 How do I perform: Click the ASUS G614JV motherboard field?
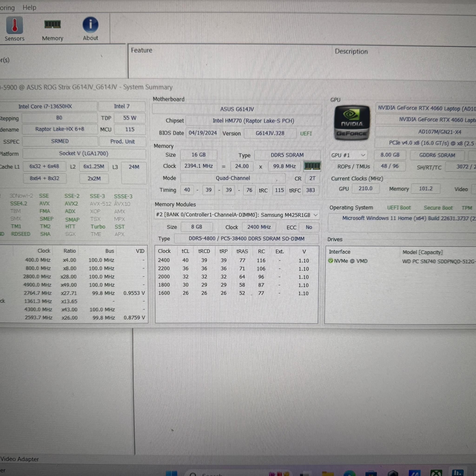tap(237, 109)
